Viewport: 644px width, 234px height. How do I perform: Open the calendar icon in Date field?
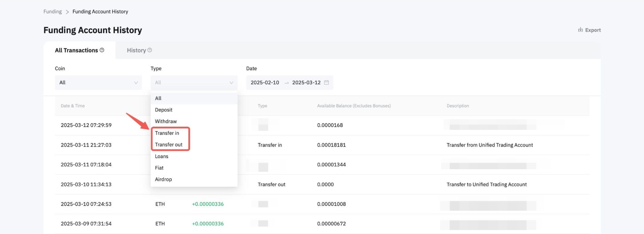(326, 83)
